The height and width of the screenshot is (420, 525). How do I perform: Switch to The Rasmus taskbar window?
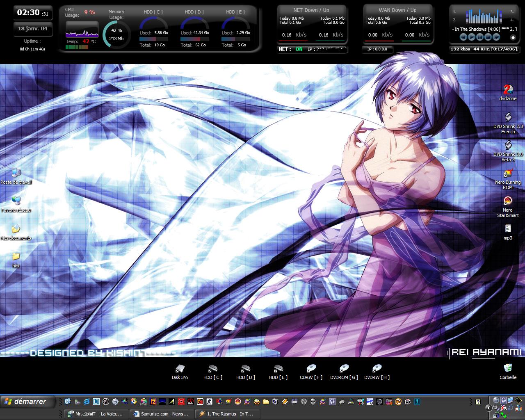227,414
